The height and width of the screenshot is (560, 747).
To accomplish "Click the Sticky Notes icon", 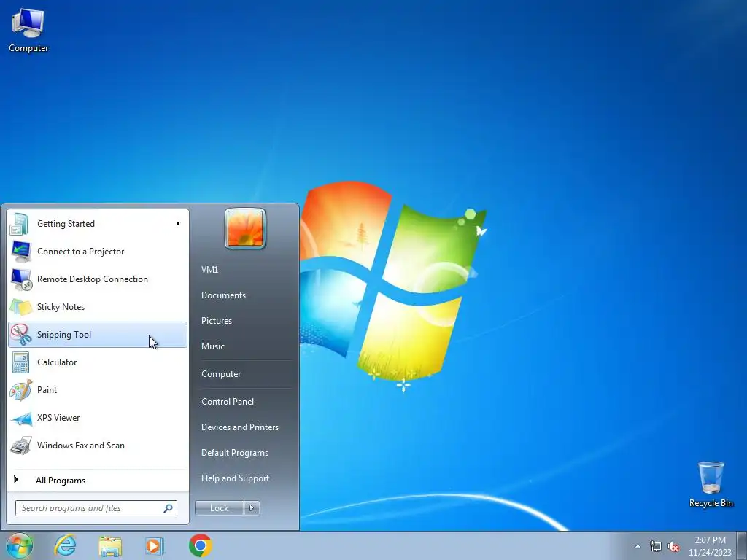I will click(20, 307).
